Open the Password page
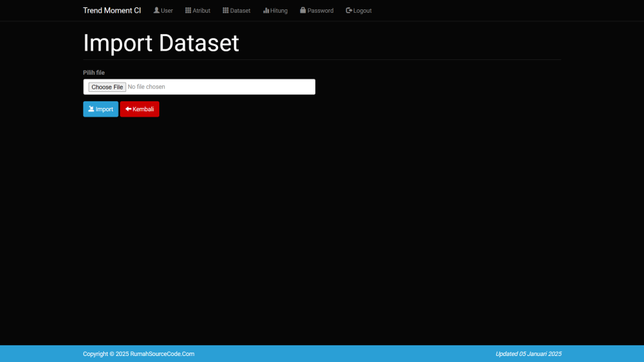Image resolution: width=644 pixels, height=362 pixels. click(317, 11)
